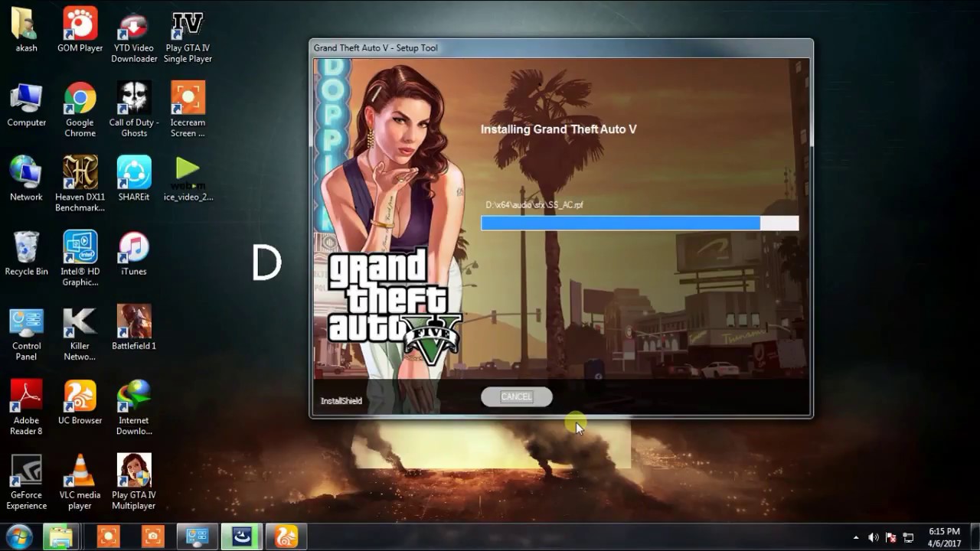The width and height of the screenshot is (980, 551).
Task: Launch UC Browser from desktop
Action: pyautogui.click(x=80, y=403)
